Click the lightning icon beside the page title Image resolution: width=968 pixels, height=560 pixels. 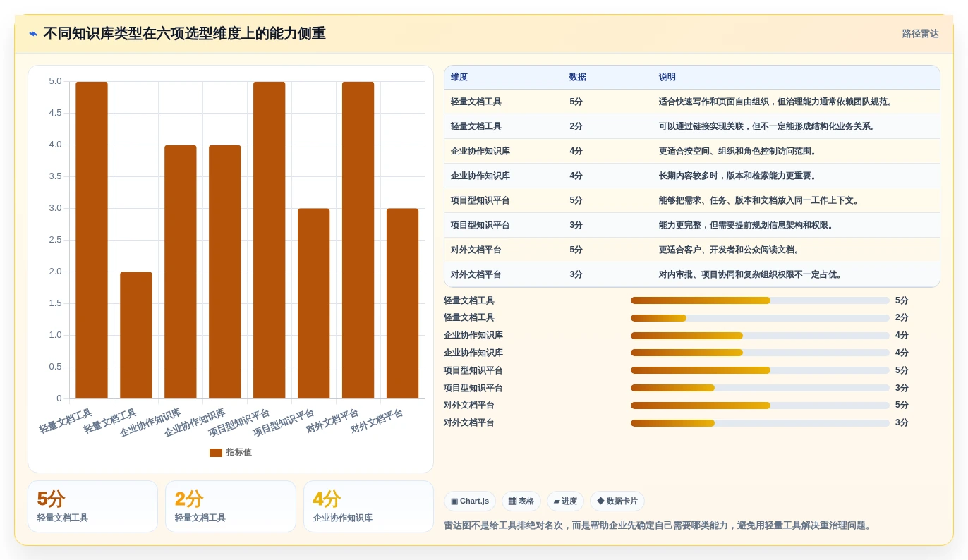pyautogui.click(x=33, y=34)
